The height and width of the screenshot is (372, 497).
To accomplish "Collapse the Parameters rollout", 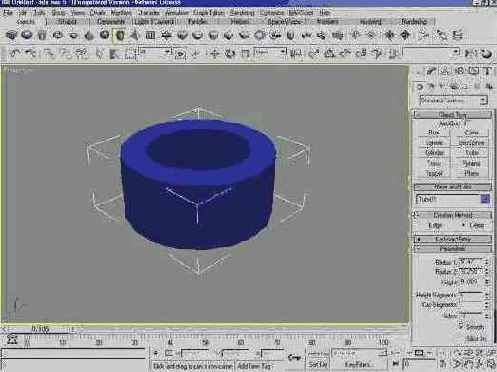I will coord(453,249).
